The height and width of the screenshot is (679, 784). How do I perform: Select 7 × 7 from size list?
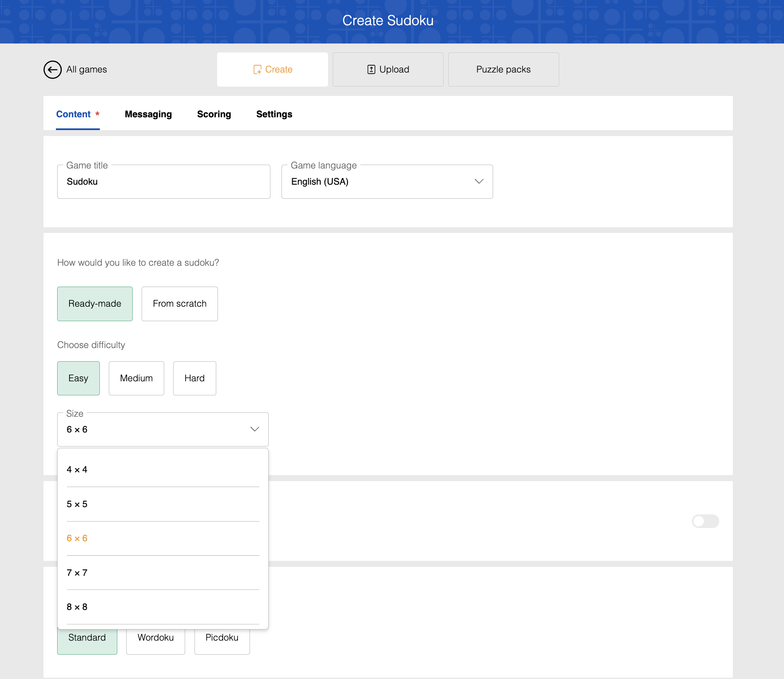(163, 573)
